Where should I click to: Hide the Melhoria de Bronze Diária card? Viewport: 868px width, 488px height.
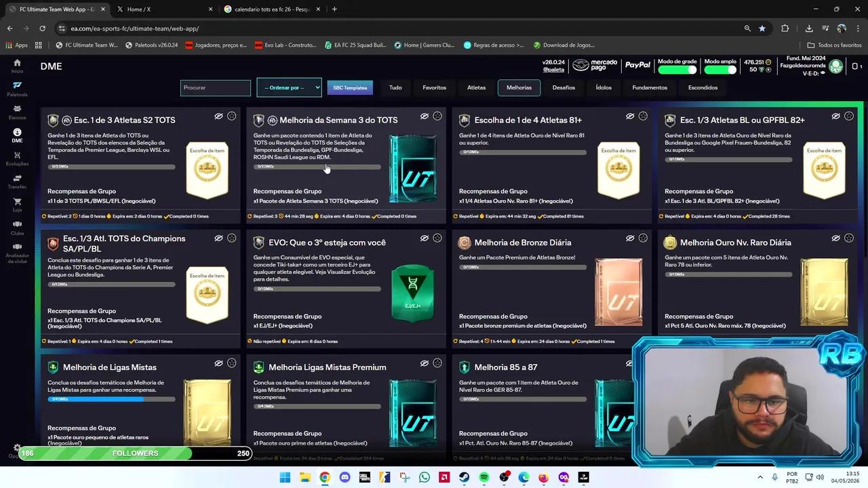[x=630, y=238]
